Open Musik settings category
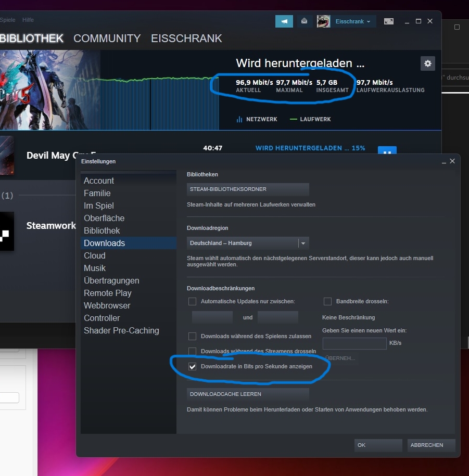 tap(129, 268)
